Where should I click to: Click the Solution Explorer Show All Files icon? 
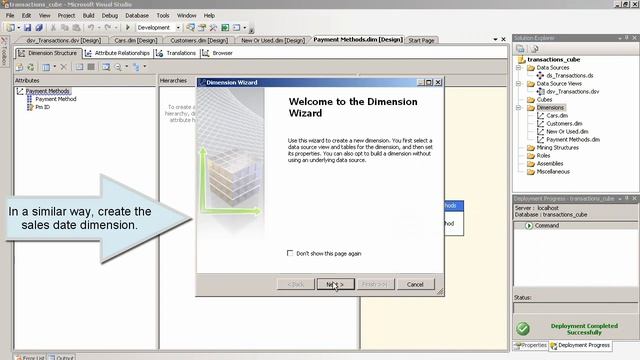coord(534,49)
